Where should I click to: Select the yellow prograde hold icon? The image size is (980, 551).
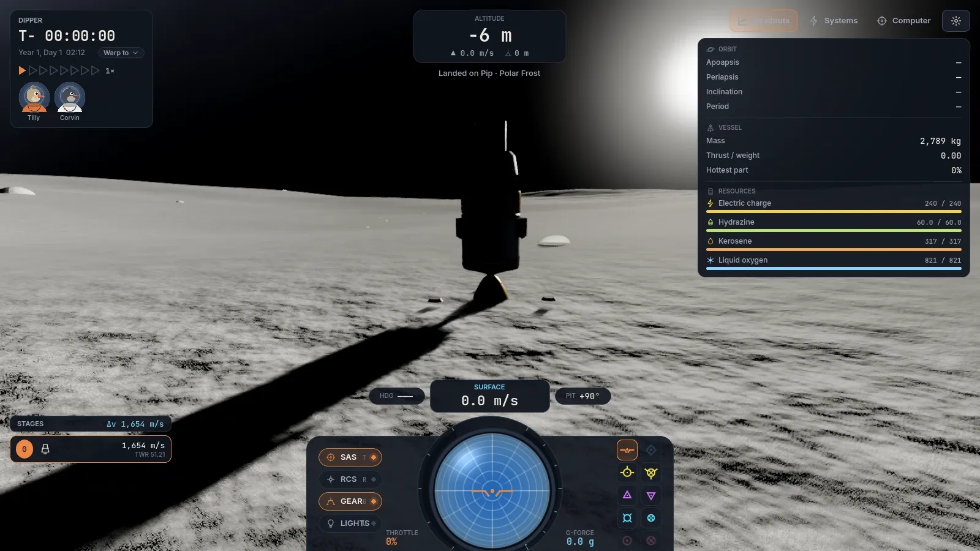(x=627, y=473)
